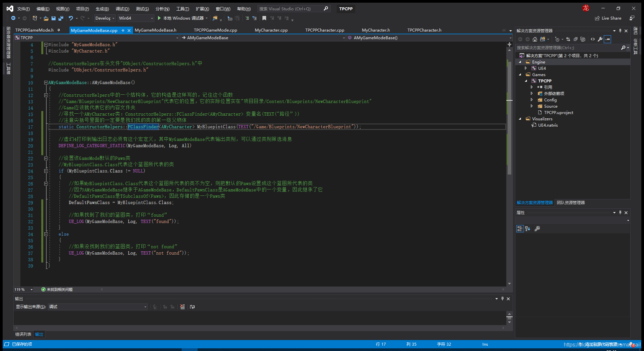
Task: Open the AMyGameModeBase scope dropdown
Action: click(263, 38)
